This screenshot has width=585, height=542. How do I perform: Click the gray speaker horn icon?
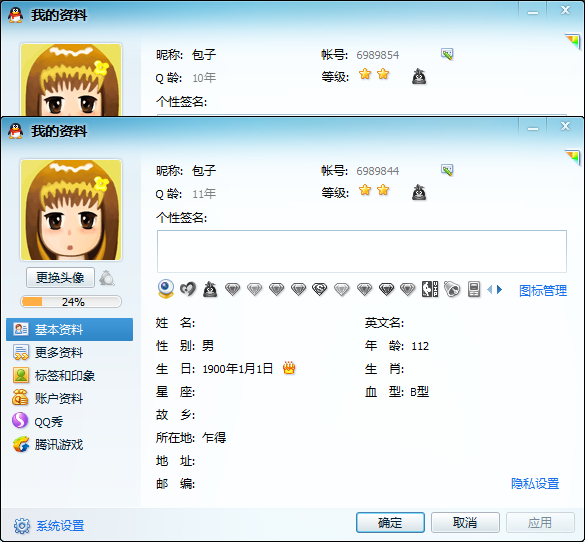(452, 289)
